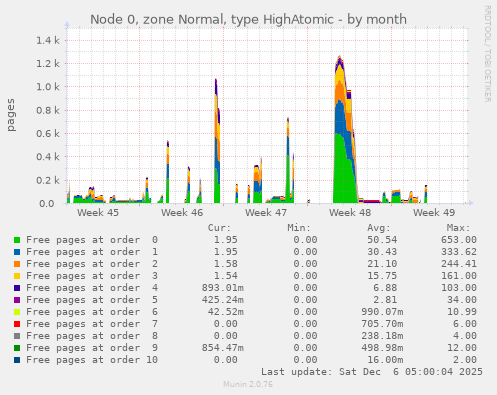Click the '1.4 k' y-axis tick
This screenshot has width=497, height=395.
coord(48,41)
